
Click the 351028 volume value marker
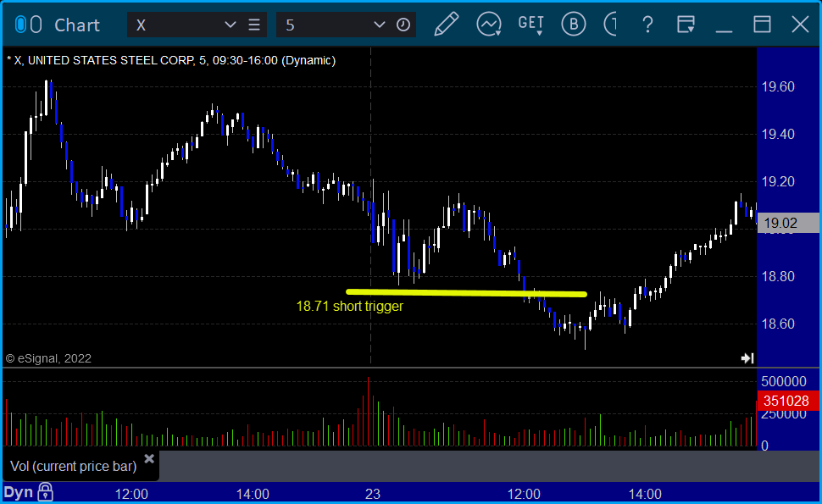[788, 401]
